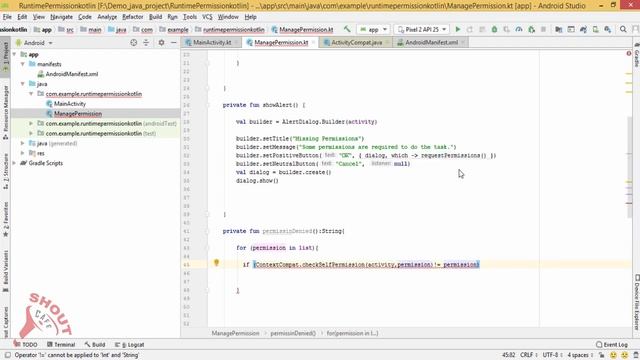Open the Build Variants sidebar tab
The image size is (640, 360).
5,271
